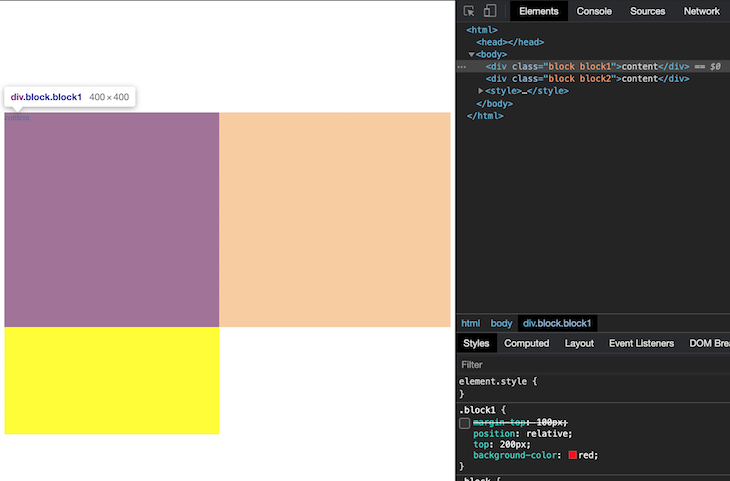Screen dimensions: 730x481
Task: Switch to the Console tab
Action: (594, 11)
